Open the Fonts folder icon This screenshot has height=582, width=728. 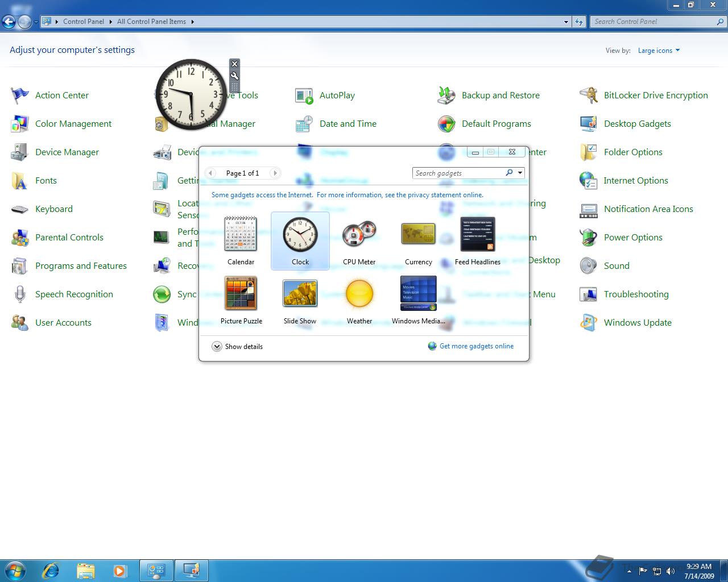pos(20,180)
